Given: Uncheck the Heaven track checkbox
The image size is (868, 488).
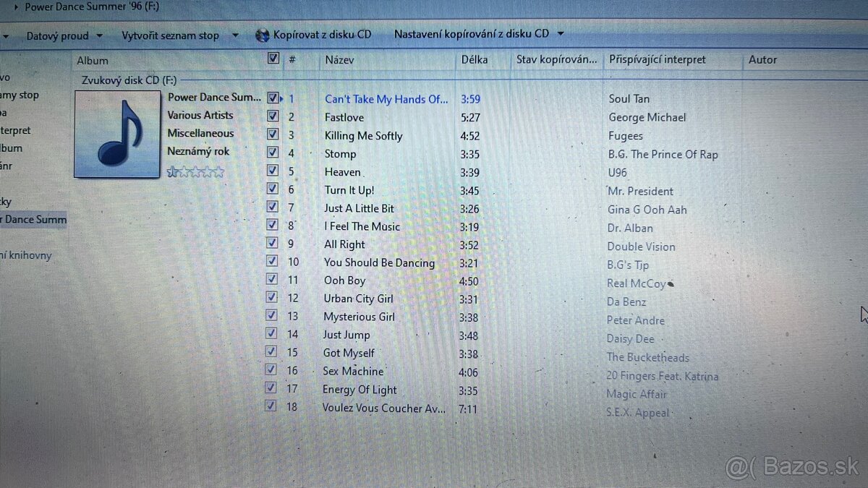Looking at the screenshot, I should tap(272, 171).
